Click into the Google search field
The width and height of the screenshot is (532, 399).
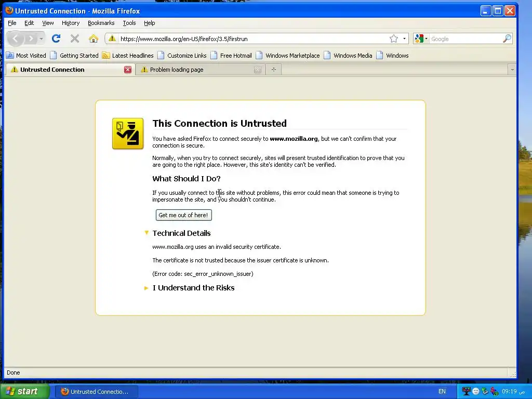(465, 38)
